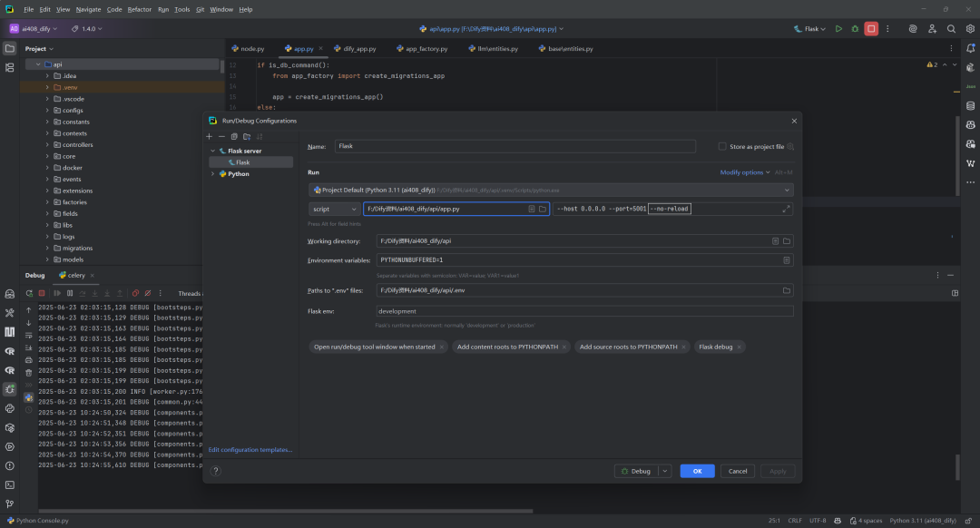Open the script target type dropdown
Viewport: 980px width, 528px height.
click(334, 209)
